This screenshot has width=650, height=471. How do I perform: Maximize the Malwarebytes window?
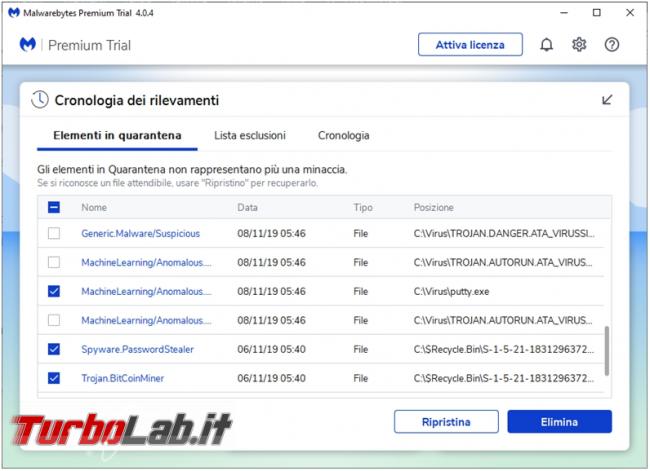coord(597,12)
